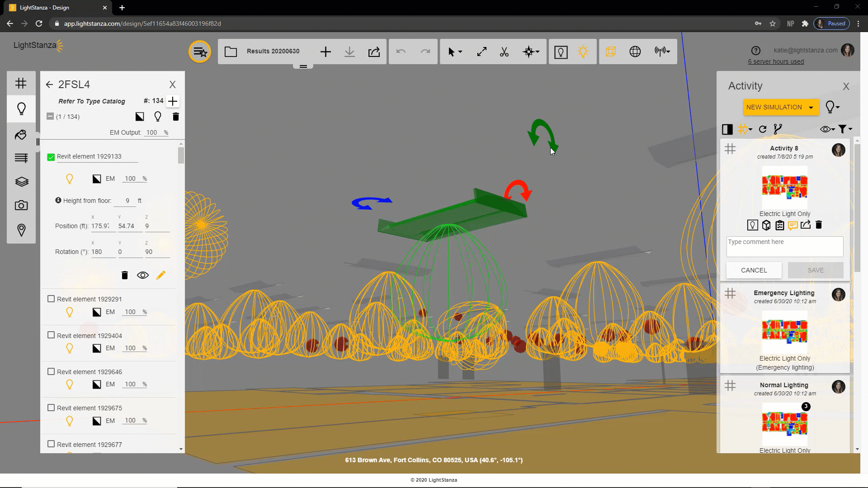Refresh the Activity list
This screenshot has height=488, width=868.
763,129
